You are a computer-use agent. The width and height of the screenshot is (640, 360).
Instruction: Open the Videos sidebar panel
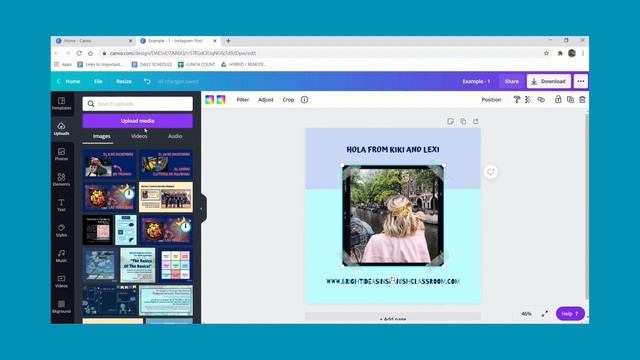(x=61, y=281)
